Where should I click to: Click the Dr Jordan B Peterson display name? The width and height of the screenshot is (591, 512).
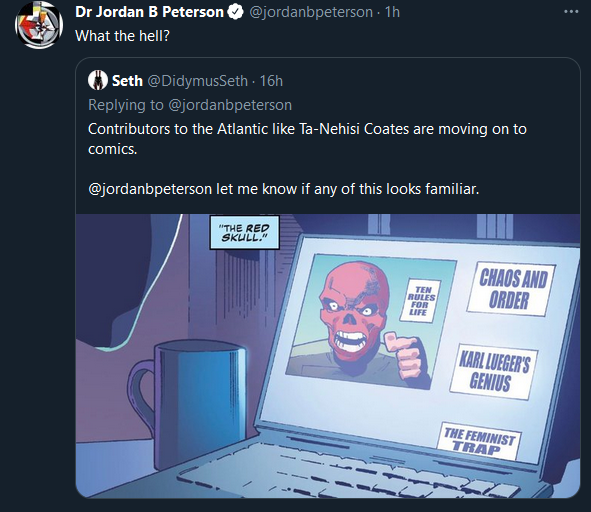pos(150,12)
